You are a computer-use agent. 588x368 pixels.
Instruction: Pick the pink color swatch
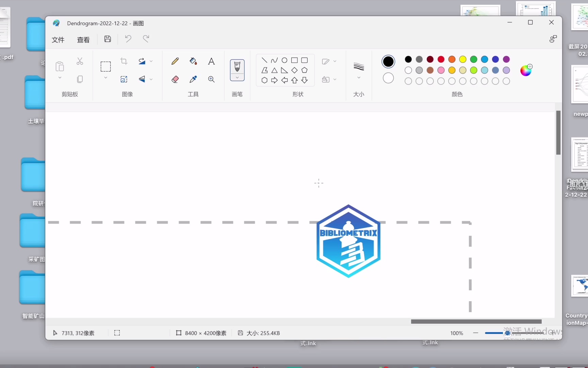tap(441, 70)
